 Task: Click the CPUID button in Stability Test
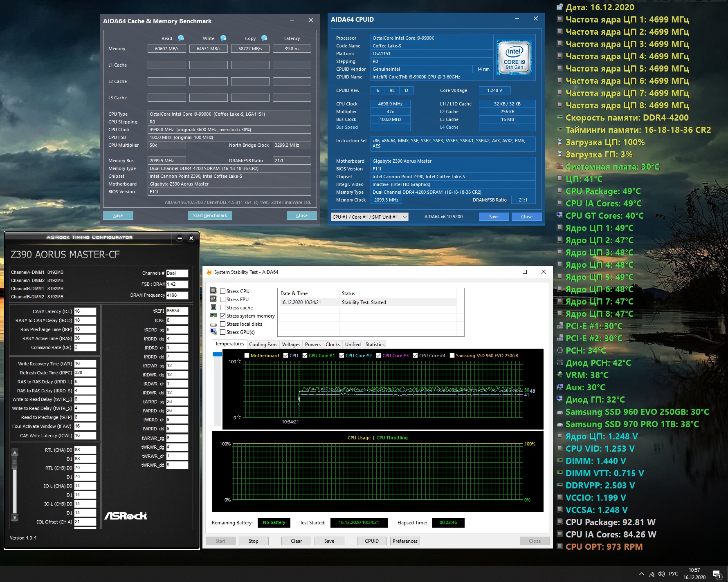pos(371,541)
